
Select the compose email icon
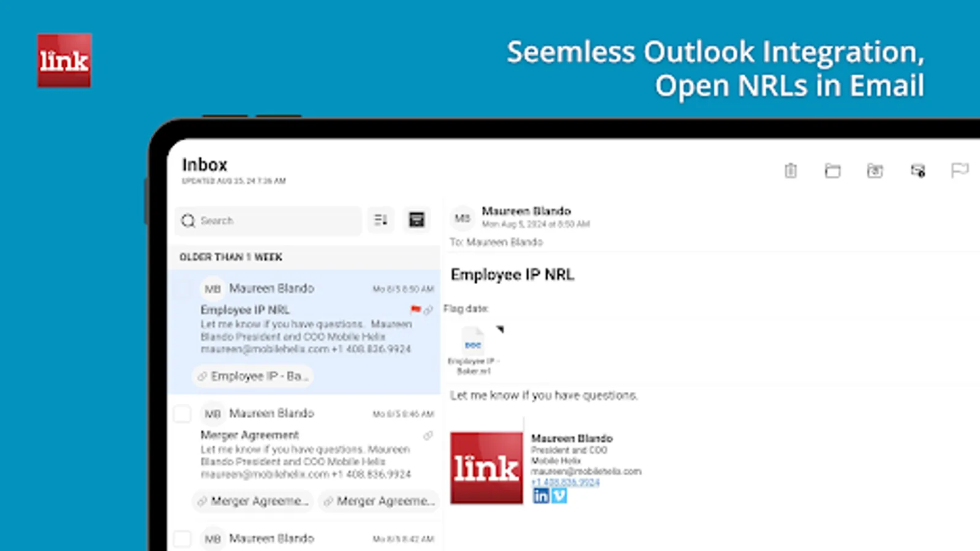[x=417, y=220]
